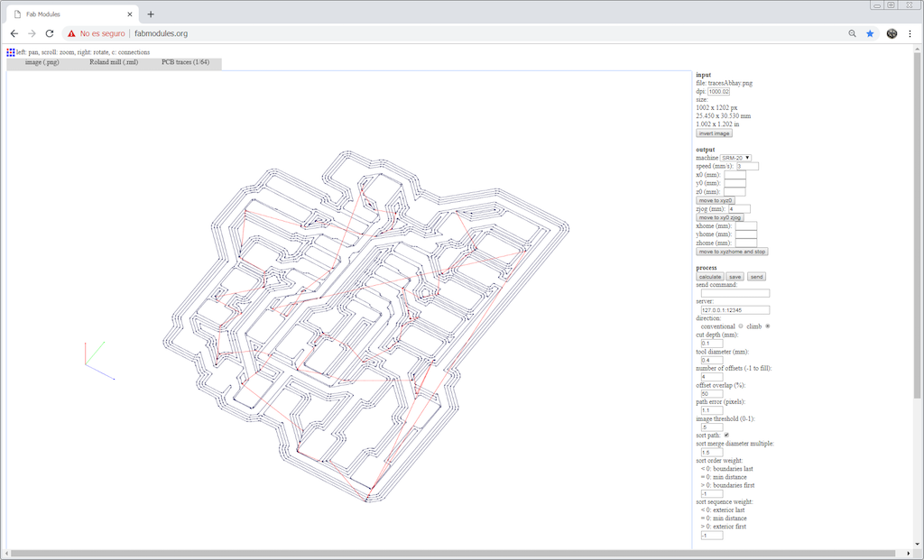Edit the server address field
The width and height of the screenshot is (924, 560).
735,309
